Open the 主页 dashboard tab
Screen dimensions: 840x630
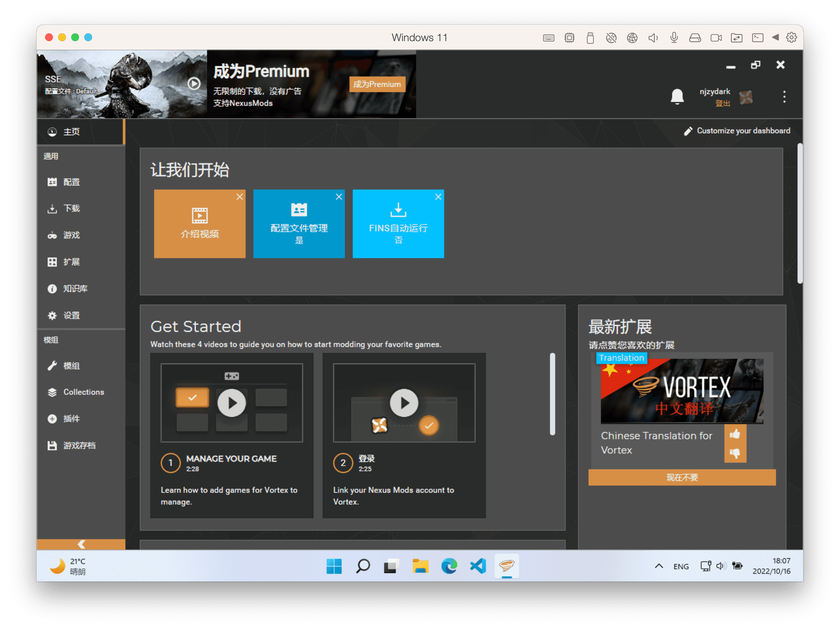81,132
